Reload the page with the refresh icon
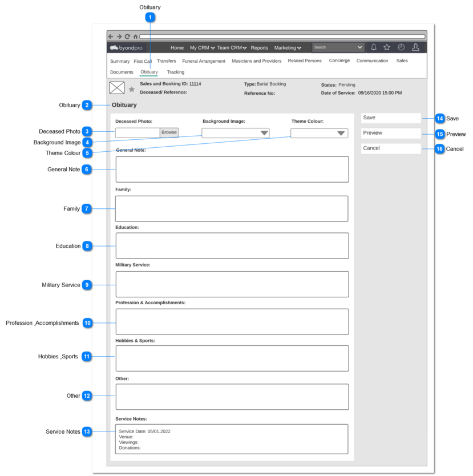The width and height of the screenshot is (473, 476). (127, 37)
